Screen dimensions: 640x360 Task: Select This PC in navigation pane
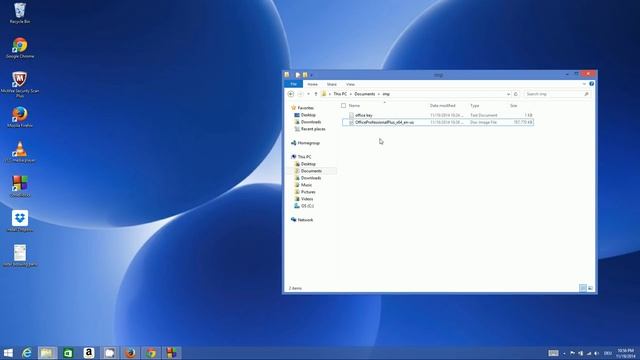point(304,157)
